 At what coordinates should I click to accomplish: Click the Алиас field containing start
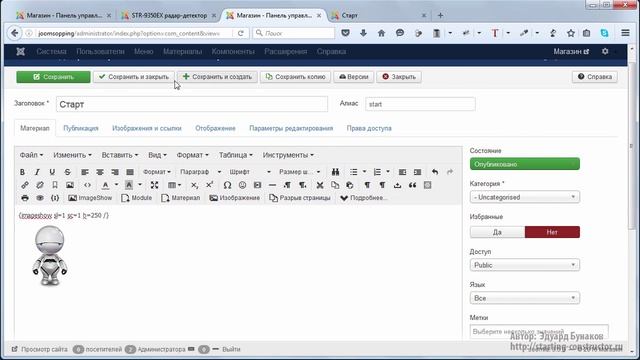(420, 104)
